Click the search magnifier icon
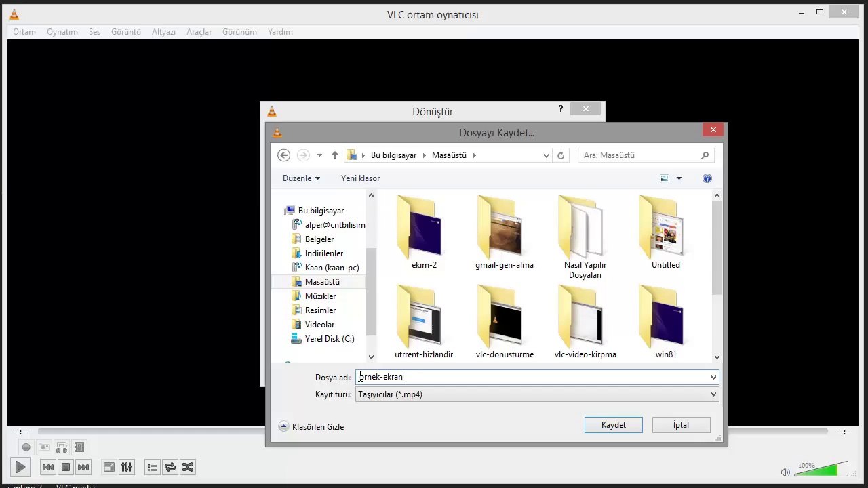The width and height of the screenshot is (868, 488). (705, 155)
